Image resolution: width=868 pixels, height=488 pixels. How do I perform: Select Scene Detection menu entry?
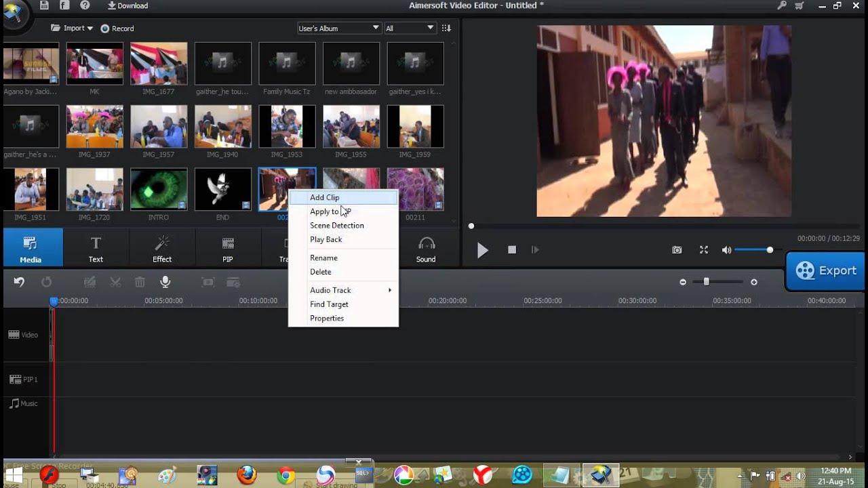click(x=343, y=225)
